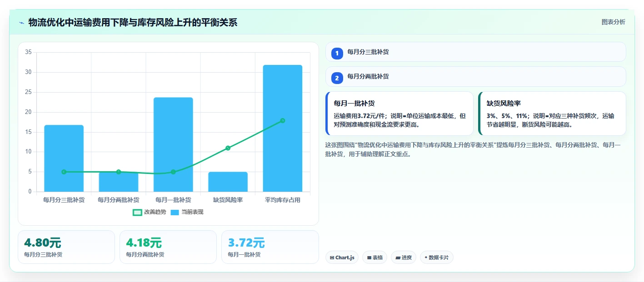Screen dimensions: 644x282
Task: Click trend line point on 每月一批补货 bar
Action: coord(173,172)
